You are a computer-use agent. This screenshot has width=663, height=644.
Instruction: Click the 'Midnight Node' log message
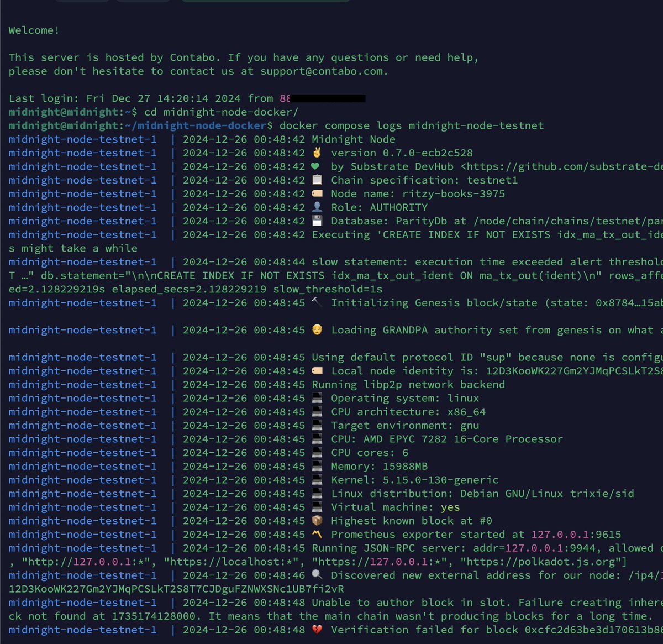click(354, 139)
